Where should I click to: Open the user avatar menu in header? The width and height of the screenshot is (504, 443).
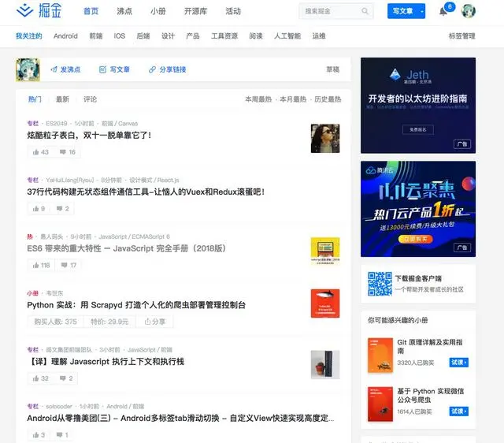coord(469,11)
